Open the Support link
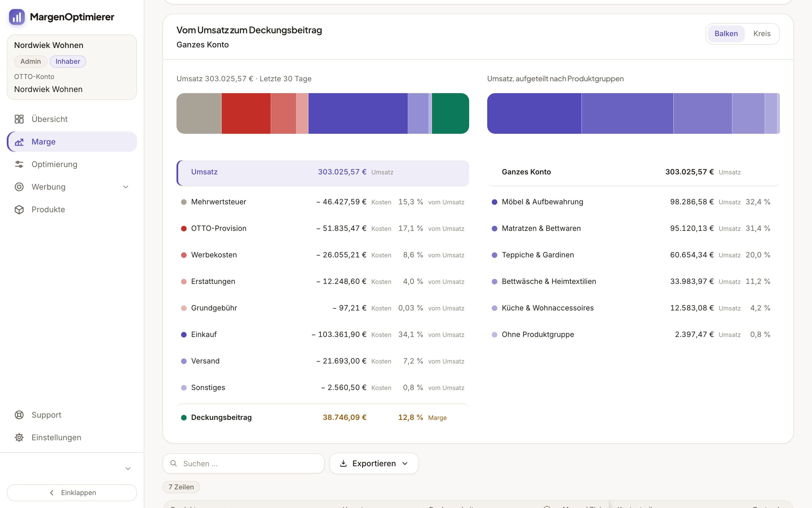This screenshot has height=508, width=812. point(72,415)
